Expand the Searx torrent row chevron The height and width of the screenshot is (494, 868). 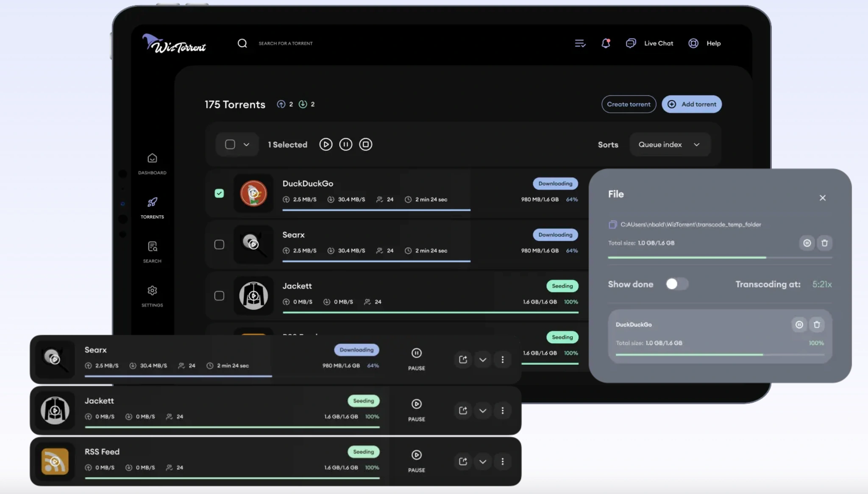pos(482,359)
